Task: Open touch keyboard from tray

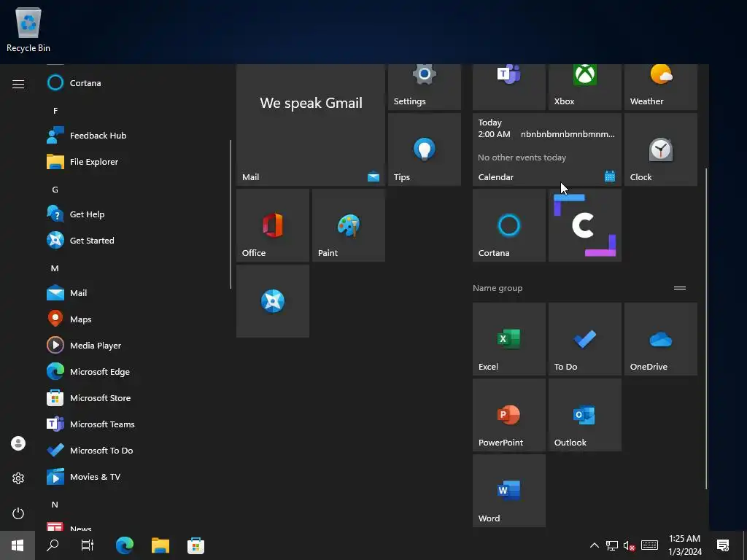Action: coord(649,545)
